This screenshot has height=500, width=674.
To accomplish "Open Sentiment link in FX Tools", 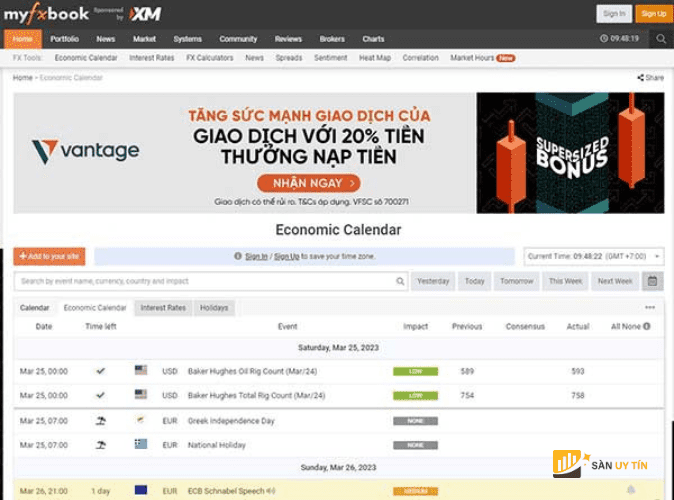I will tap(331, 58).
